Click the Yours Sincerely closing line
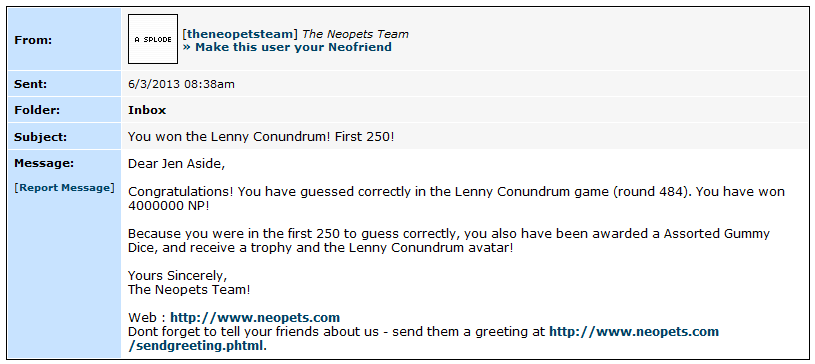Screen dimensions: 815x364 click(x=178, y=276)
